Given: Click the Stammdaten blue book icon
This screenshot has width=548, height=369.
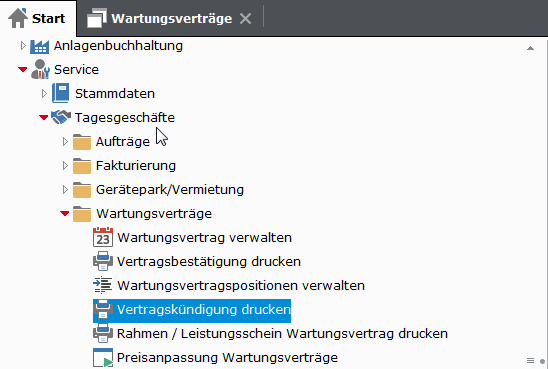Looking at the screenshot, I should (61, 93).
